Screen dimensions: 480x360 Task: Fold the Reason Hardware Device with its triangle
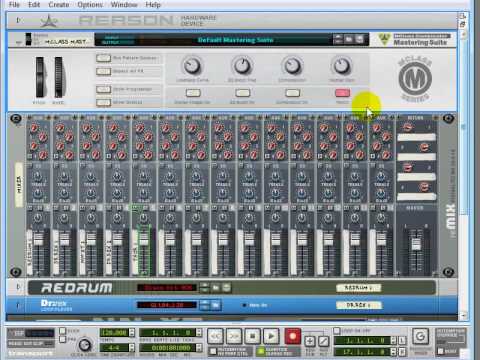point(18,20)
